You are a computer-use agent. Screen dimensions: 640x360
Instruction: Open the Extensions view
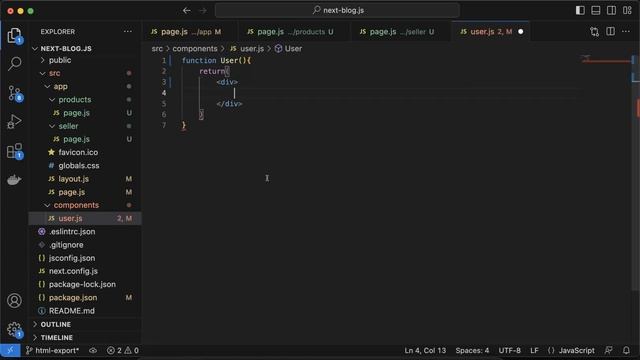click(14, 151)
